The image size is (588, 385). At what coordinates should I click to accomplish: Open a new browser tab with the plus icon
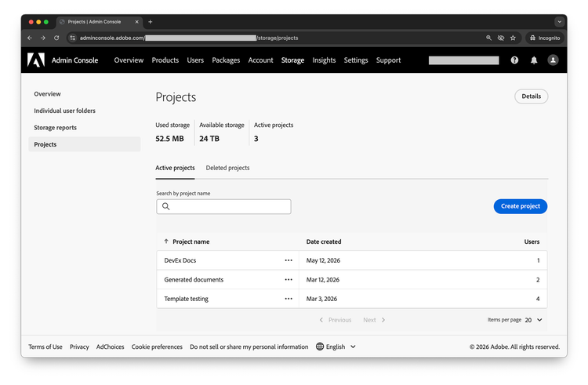pos(151,22)
